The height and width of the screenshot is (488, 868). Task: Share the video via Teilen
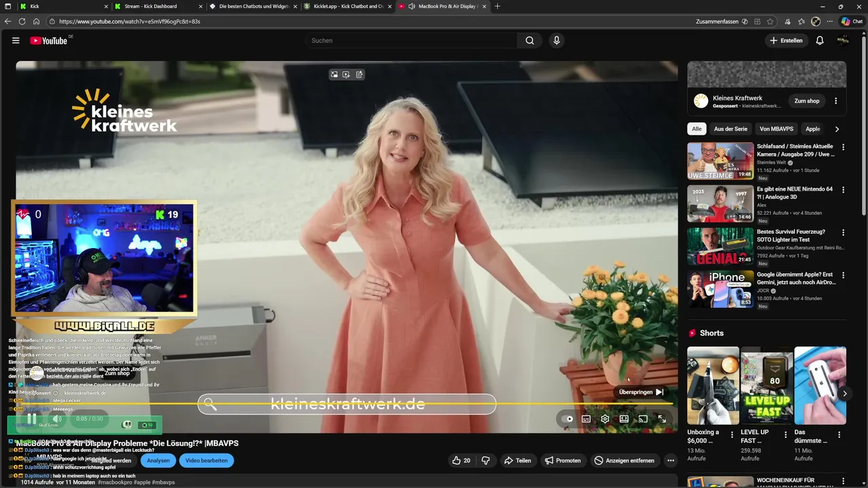click(x=517, y=460)
